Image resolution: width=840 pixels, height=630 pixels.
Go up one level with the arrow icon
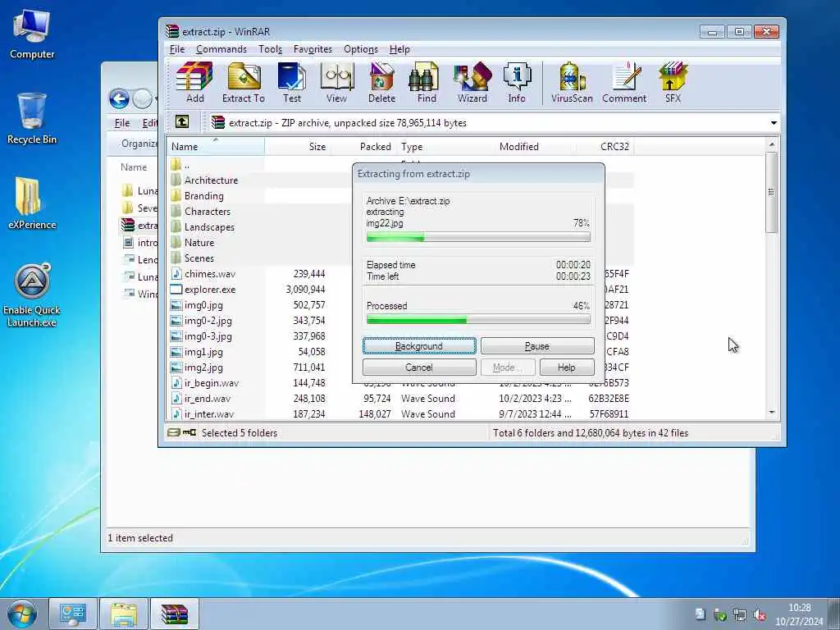[x=182, y=122]
